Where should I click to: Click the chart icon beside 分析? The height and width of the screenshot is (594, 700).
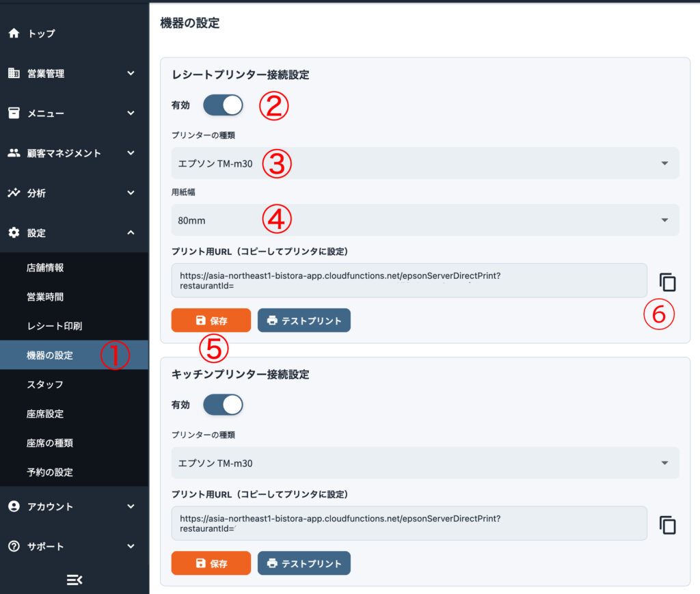click(14, 193)
